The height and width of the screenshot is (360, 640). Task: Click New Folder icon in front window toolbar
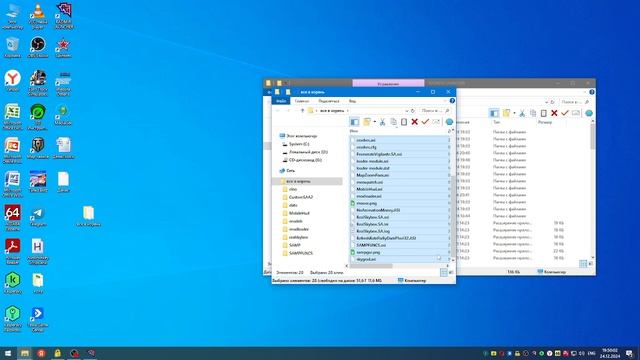click(367, 122)
